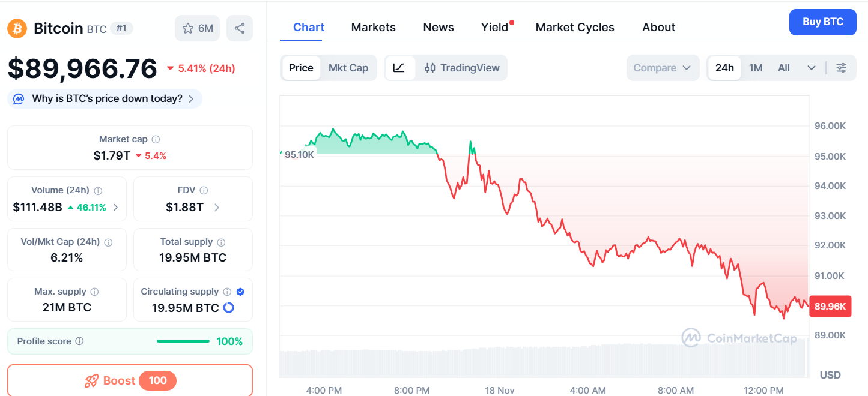Open the Markets tab
This screenshot has width=868, height=396.
click(374, 27)
